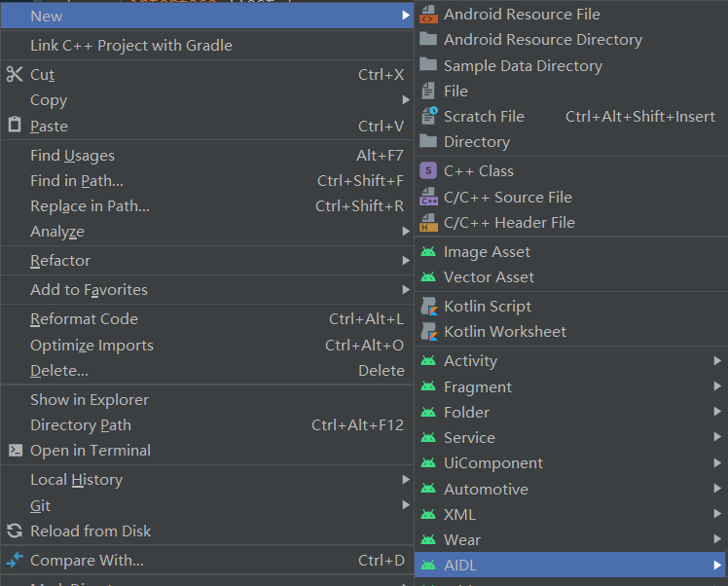This screenshot has width=728, height=586.
Task: Expand the AIDL submenu arrow
Action: tap(717, 566)
